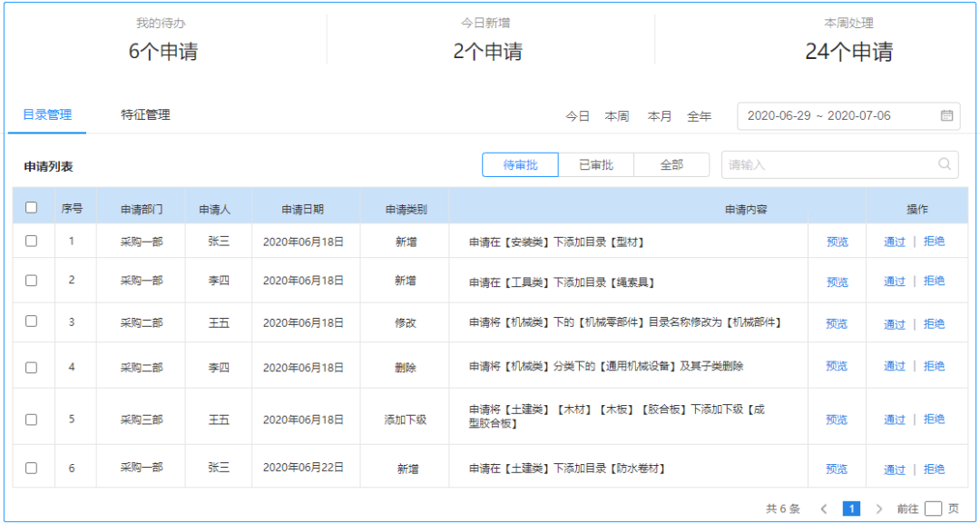
Task: Switch to the 特征管理 tab
Action: coord(145,115)
